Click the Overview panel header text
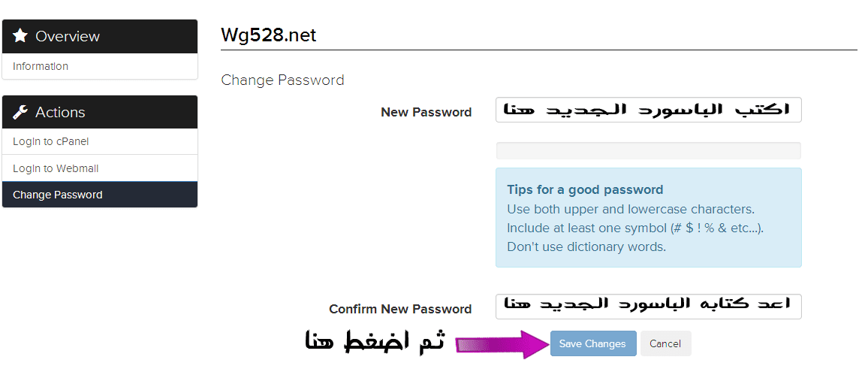The height and width of the screenshot is (372, 868). tap(68, 36)
